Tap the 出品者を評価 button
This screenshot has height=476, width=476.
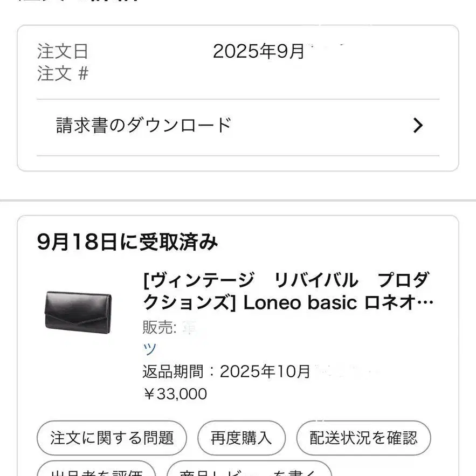click(96, 471)
